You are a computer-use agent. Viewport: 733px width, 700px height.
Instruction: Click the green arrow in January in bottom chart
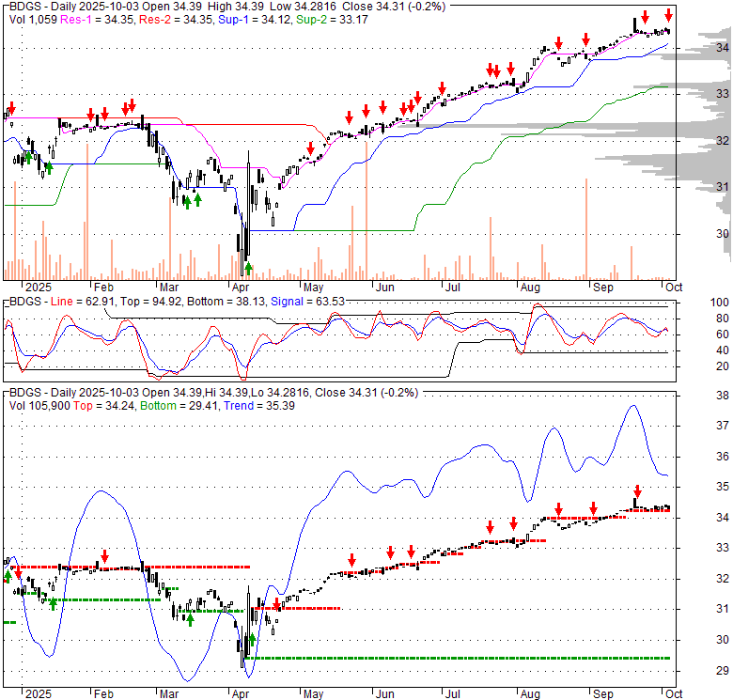point(53,602)
